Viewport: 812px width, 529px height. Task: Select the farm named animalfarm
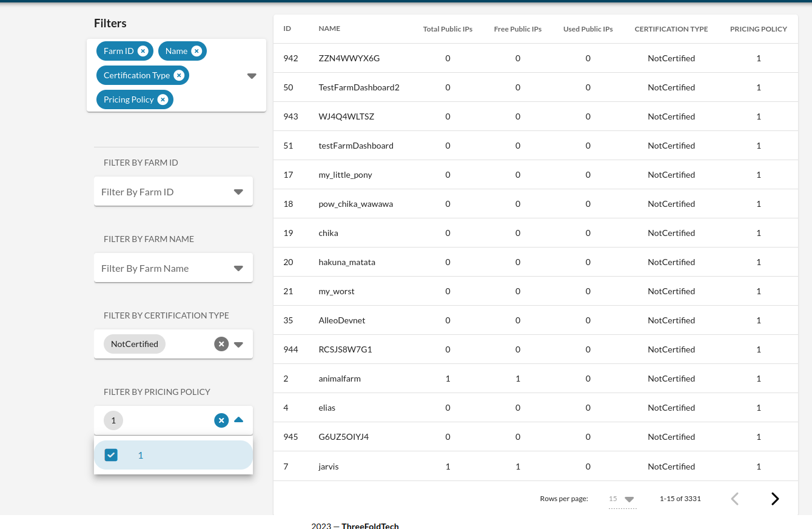(x=339, y=378)
